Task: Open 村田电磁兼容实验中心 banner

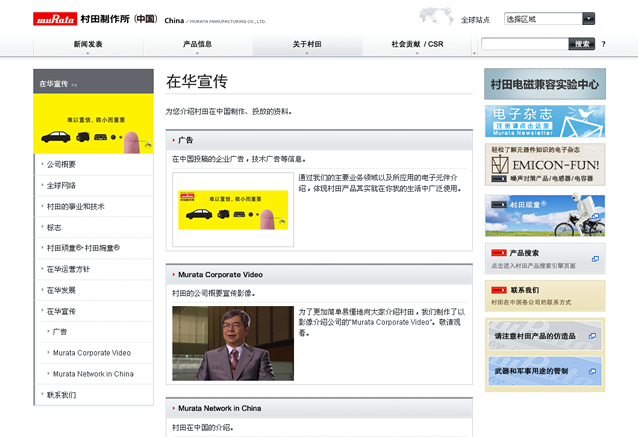Action: point(545,84)
